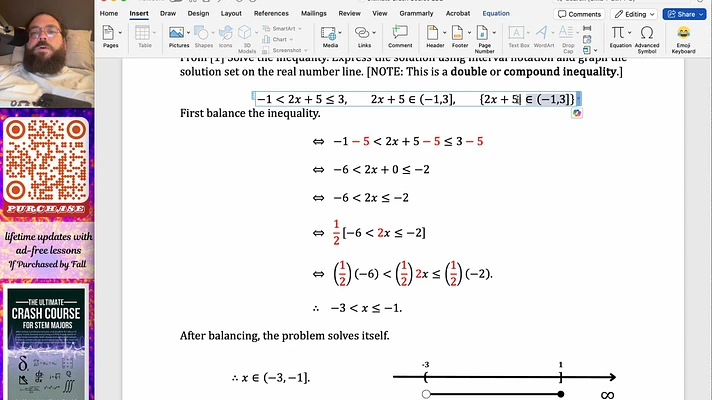Click the result '−3 < x ≤ −1.'
The image size is (712, 400).
[x=366, y=308]
